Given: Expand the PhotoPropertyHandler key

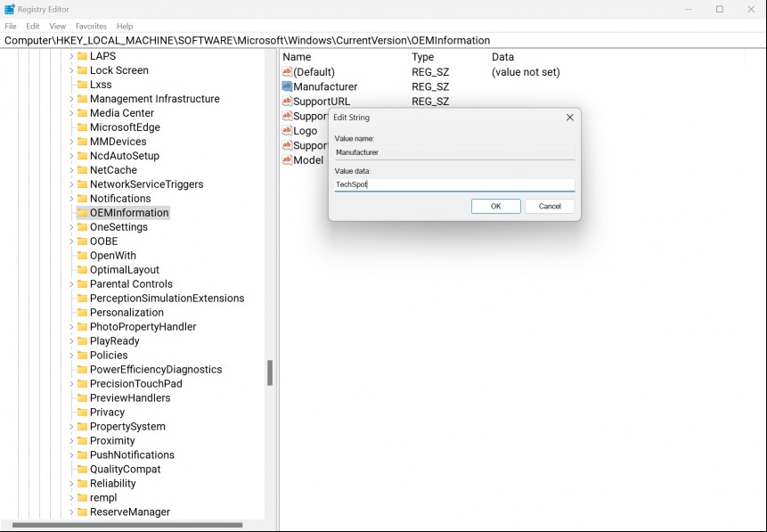Looking at the screenshot, I should point(71,326).
